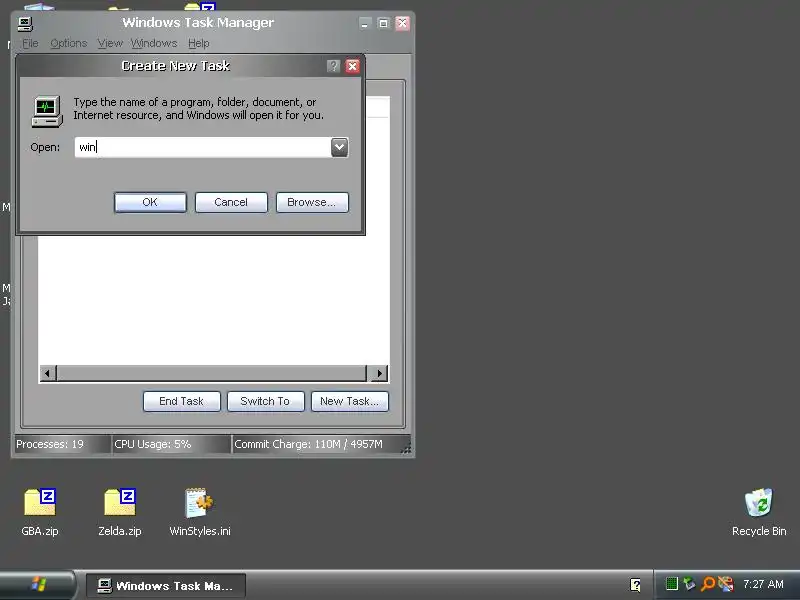Click the computer icon in Create New Task dialog
Image resolution: width=800 pixels, height=600 pixels.
pyautogui.click(x=47, y=111)
